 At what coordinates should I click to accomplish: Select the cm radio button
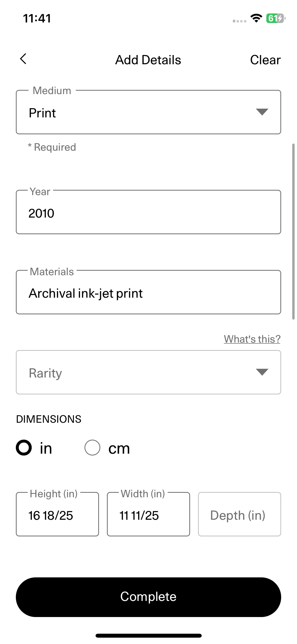92,448
